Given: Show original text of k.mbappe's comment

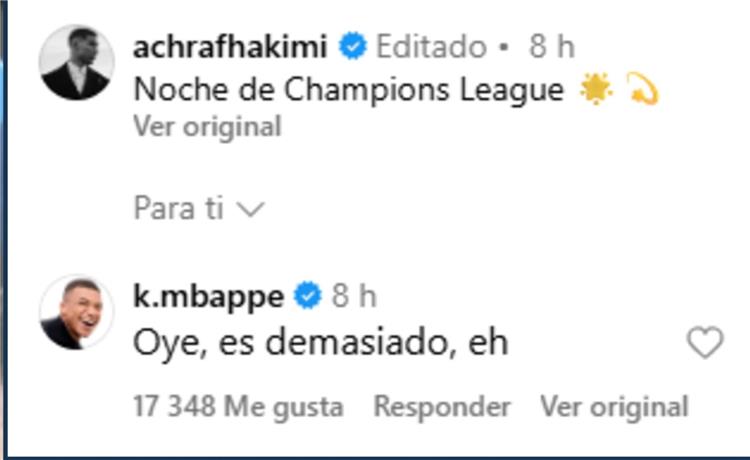Looking at the screenshot, I should tap(614, 407).
